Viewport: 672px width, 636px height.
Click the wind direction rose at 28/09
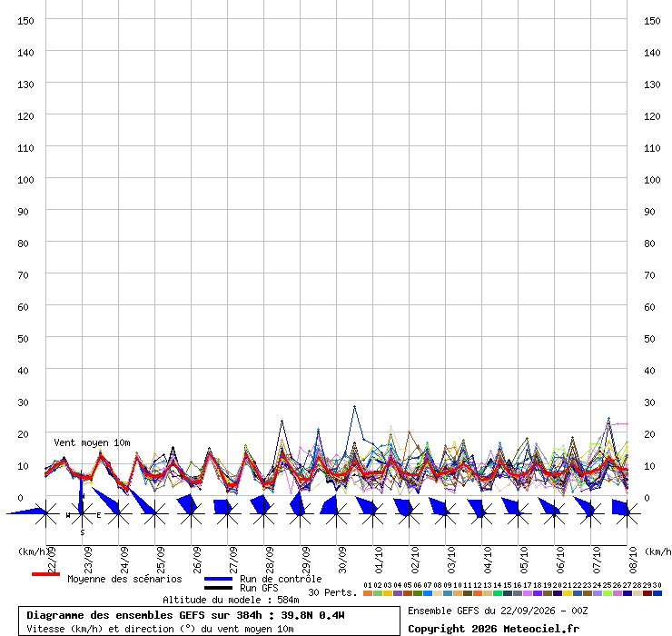click(263, 513)
